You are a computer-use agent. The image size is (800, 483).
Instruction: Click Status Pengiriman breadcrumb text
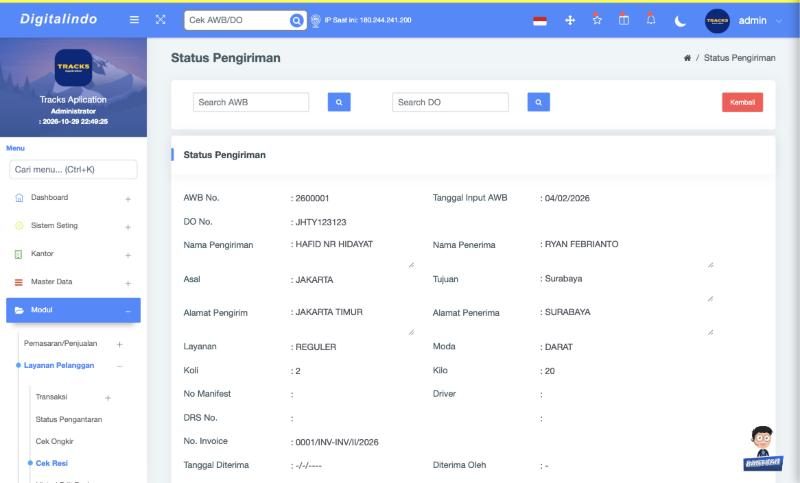click(x=739, y=58)
